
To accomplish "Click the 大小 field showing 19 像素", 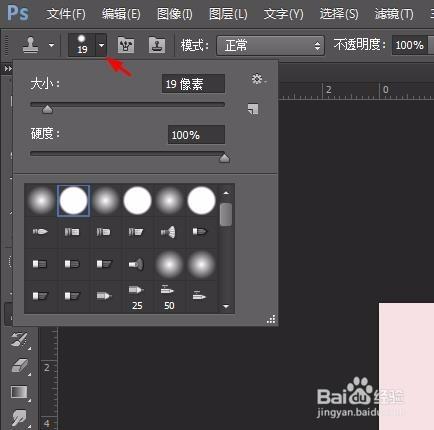I will pyautogui.click(x=193, y=84).
